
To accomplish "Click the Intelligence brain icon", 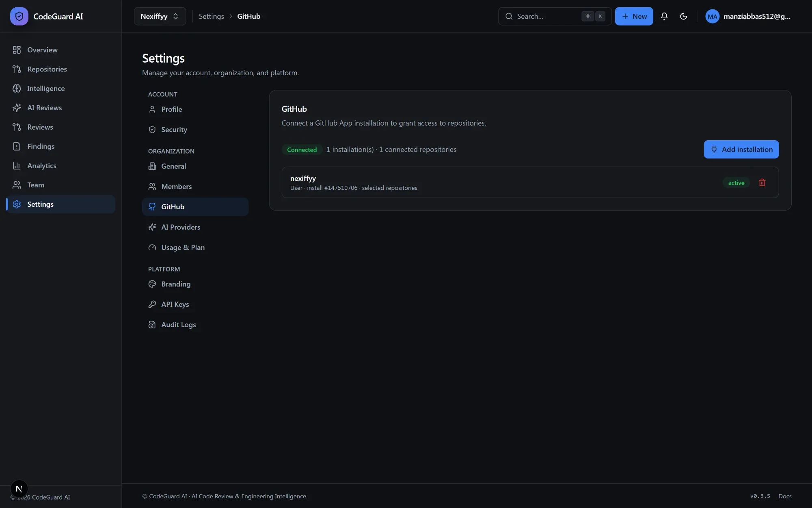I will (x=17, y=89).
